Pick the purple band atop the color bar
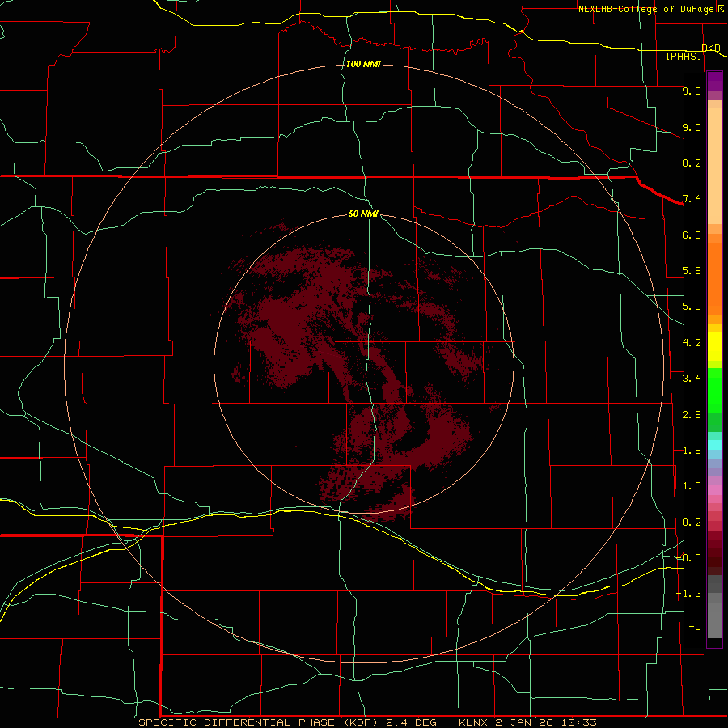Image resolution: width=728 pixels, height=728 pixels. coord(714,81)
